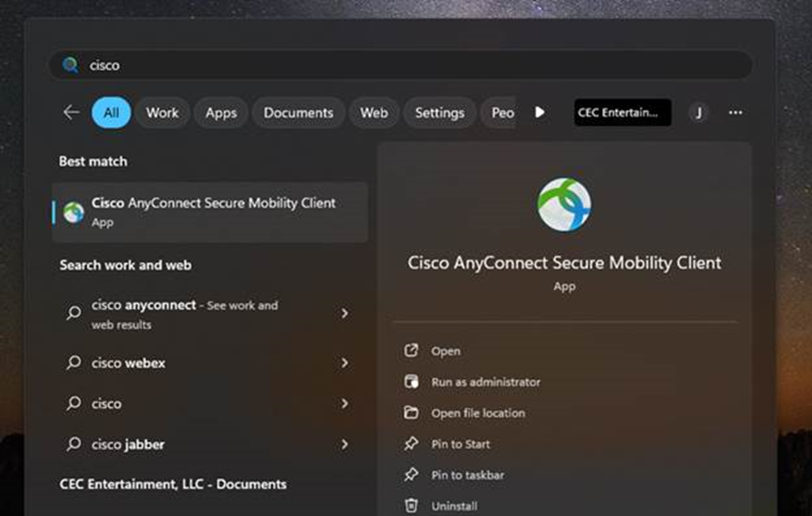Select the Settings filter tab
This screenshot has height=516, width=812.
[440, 112]
